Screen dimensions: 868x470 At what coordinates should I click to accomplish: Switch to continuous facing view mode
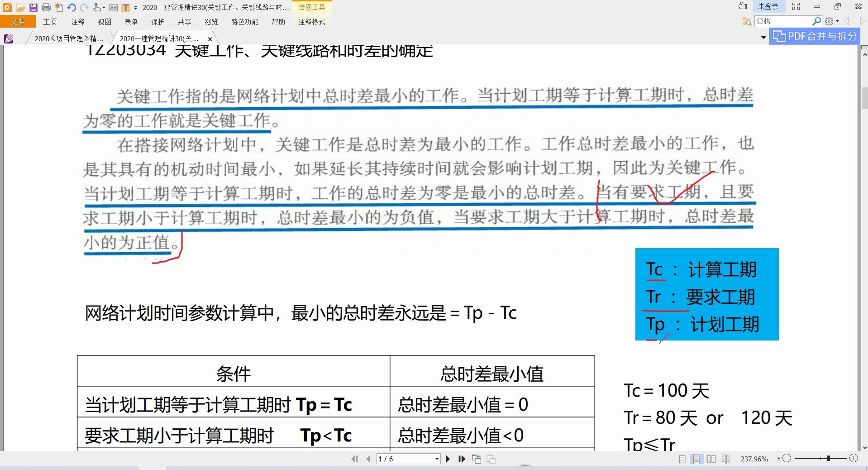click(x=726, y=459)
